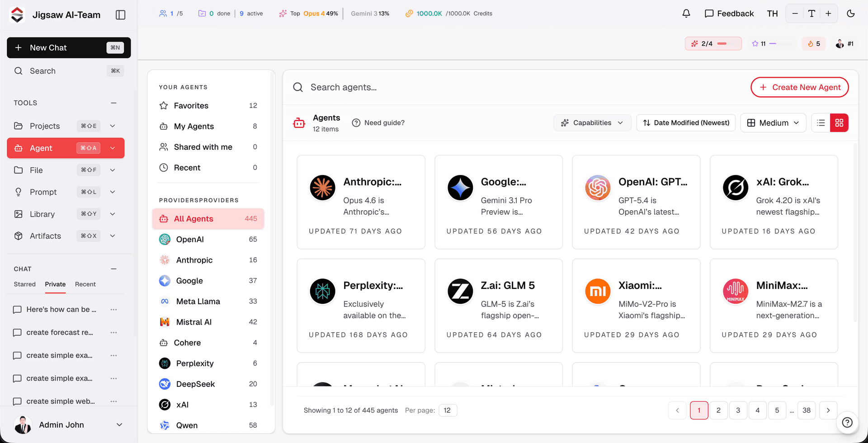Open options for 'create forecast re...' chat
This screenshot has height=443, width=868.
(x=113, y=333)
